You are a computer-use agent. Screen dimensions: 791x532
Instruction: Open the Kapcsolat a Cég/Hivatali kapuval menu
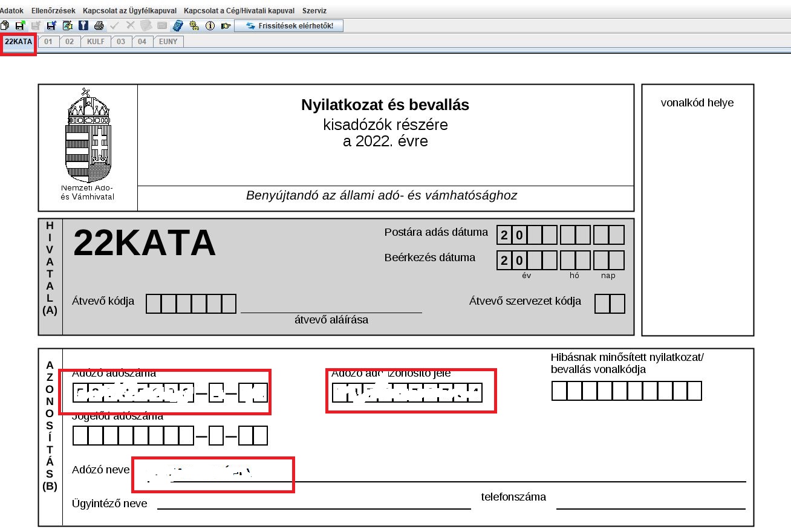tap(239, 11)
